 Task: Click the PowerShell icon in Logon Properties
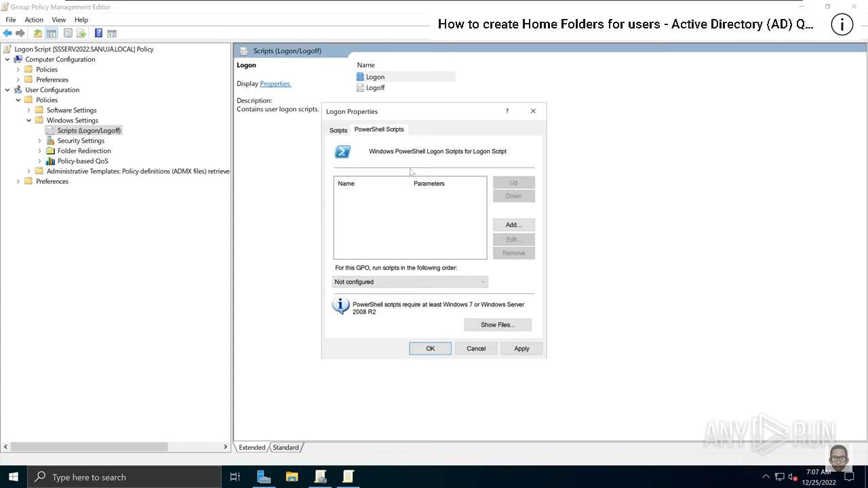[343, 152]
